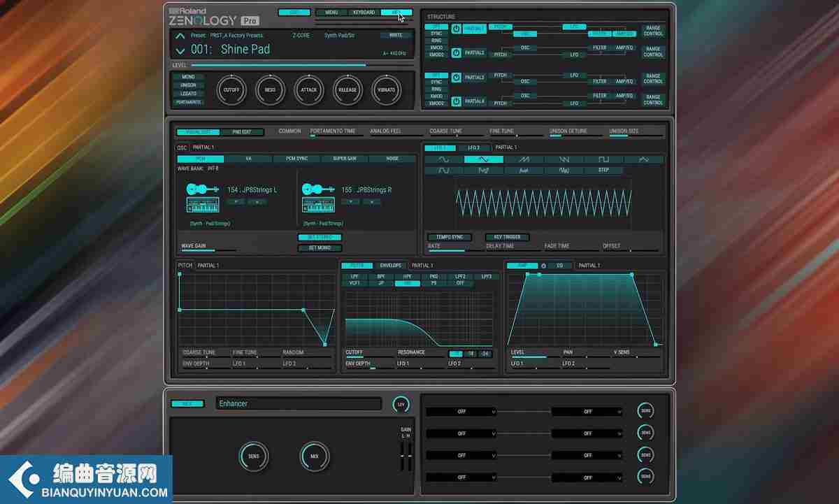
Task: Open the KEYBOARD tab
Action: pyautogui.click(x=364, y=13)
